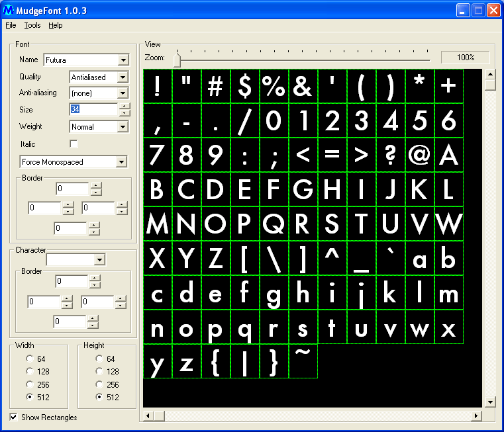Open the Force Monospaced dropdown
The image size is (504, 432).
pos(121,162)
